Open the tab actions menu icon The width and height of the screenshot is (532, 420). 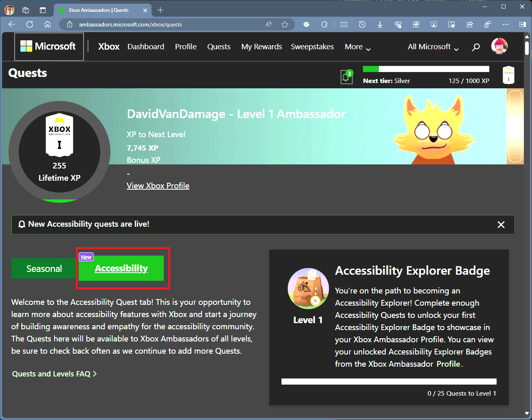pos(43,10)
